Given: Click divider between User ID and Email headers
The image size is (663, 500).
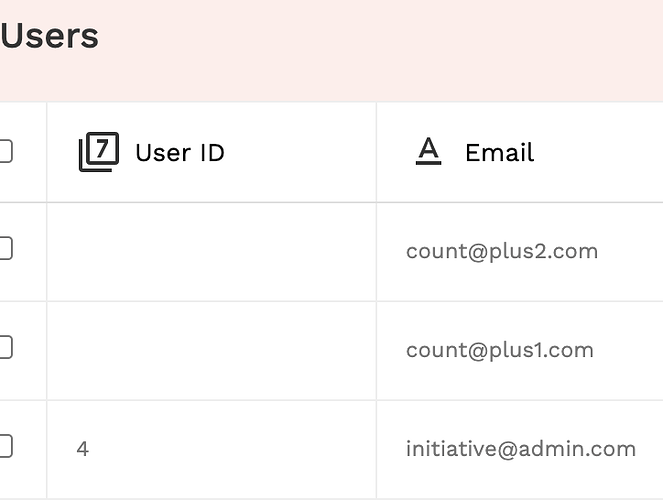Looking at the screenshot, I should [376, 152].
